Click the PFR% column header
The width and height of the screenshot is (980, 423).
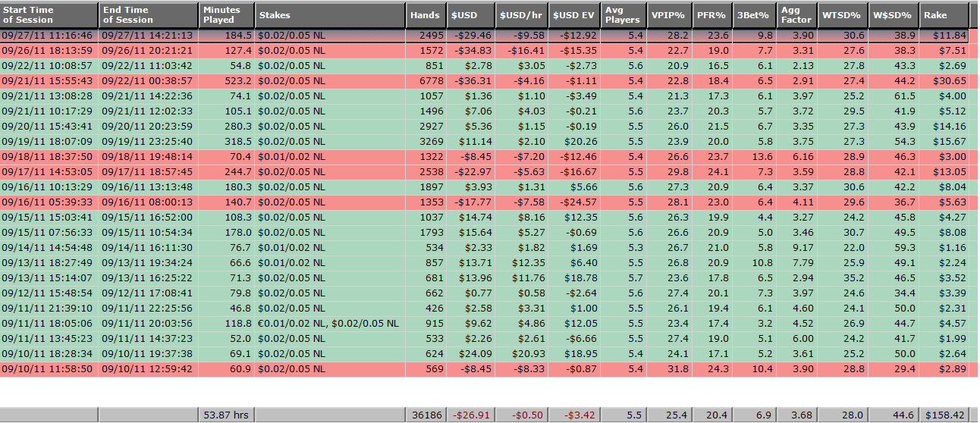(x=711, y=14)
